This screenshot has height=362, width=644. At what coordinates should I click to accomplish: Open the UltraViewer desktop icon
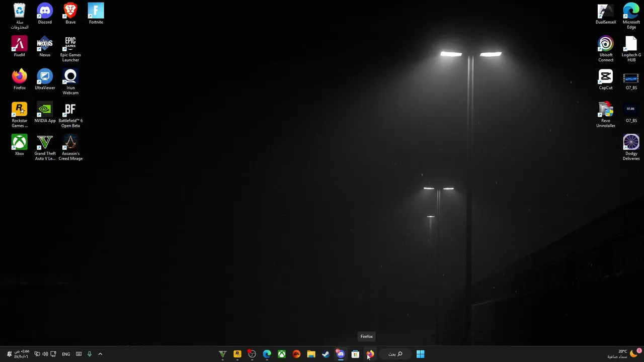(45, 79)
